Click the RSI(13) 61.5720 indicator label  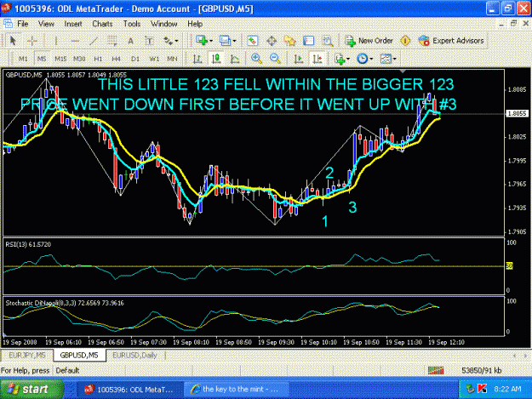coord(28,244)
